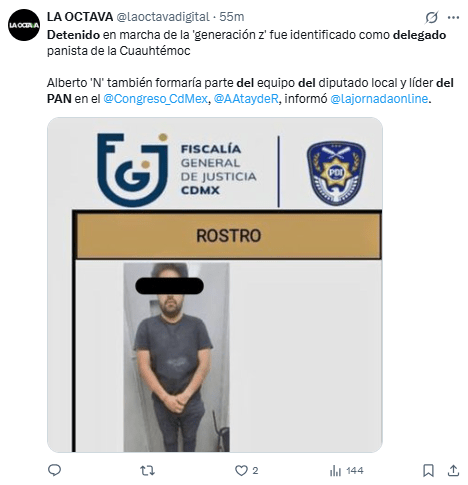Share the post via the upload arrow icon
Viewport: 468px width, 485px height.
pos(453,471)
